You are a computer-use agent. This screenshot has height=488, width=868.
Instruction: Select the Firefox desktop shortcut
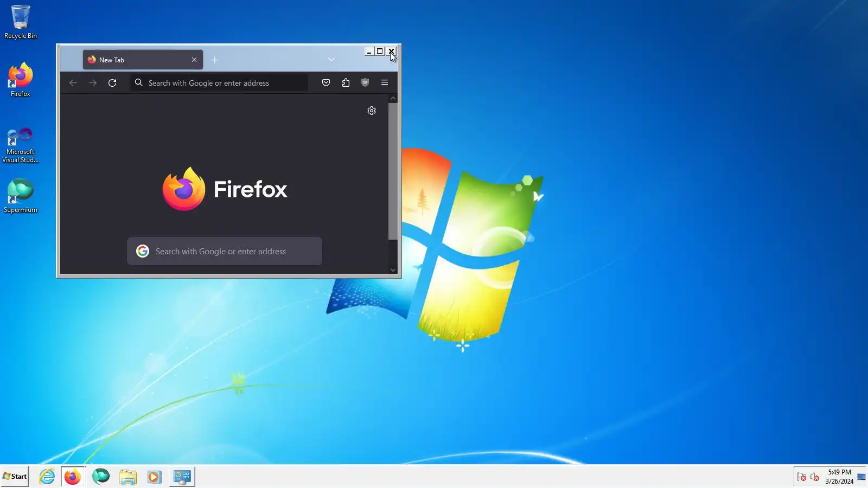coord(21,80)
